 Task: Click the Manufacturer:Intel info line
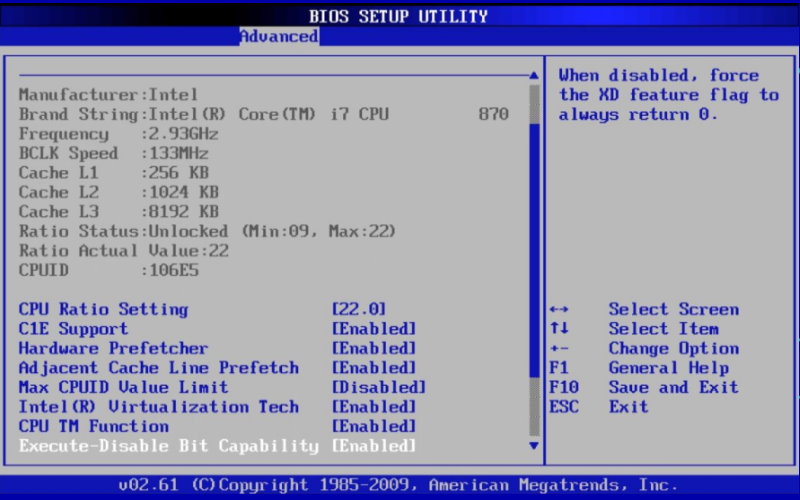point(108,94)
